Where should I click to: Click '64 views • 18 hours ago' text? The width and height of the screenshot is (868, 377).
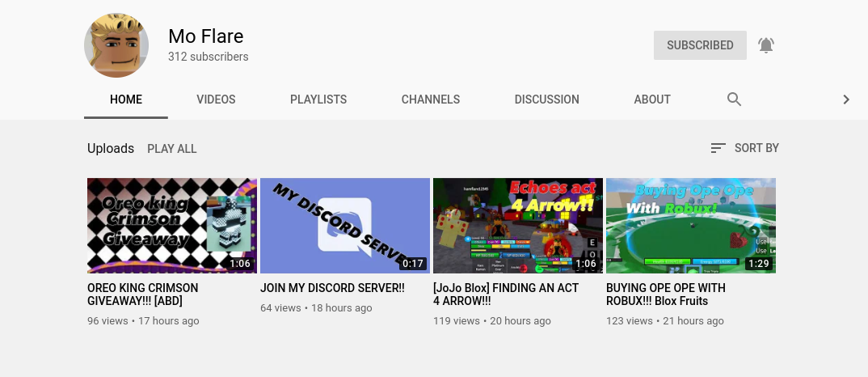[316, 307]
